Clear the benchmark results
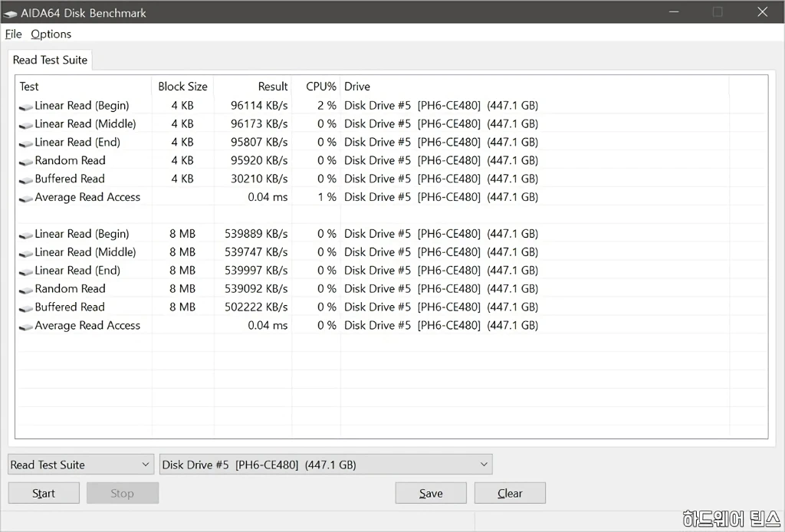This screenshot has height=532, width=785. coord(510,493)
